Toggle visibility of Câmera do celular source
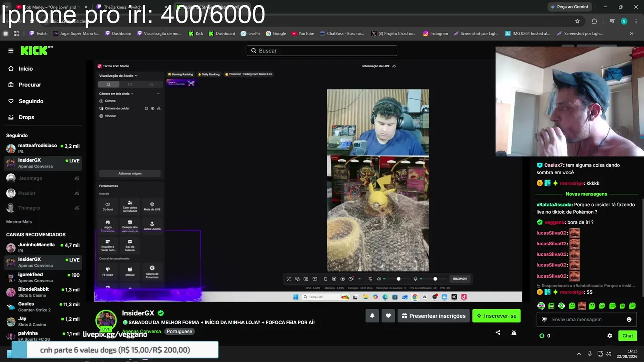The height and width of the screenshot is (362, 644). pos(153,108)
